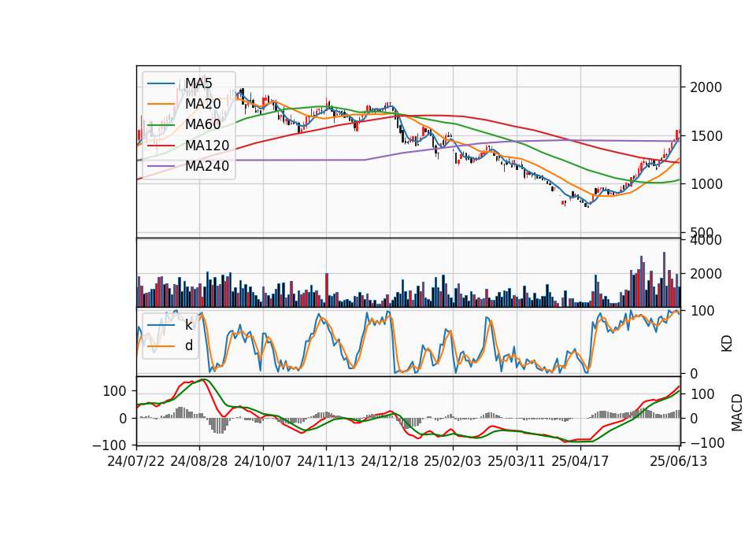Click the MA5 legend label

pyautogui.click(x=198, y=83)
